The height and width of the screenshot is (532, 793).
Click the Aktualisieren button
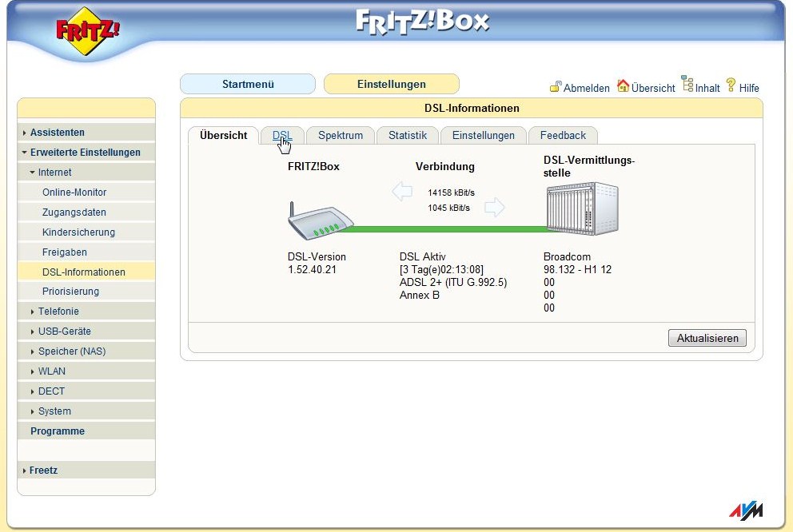(707, 338)
